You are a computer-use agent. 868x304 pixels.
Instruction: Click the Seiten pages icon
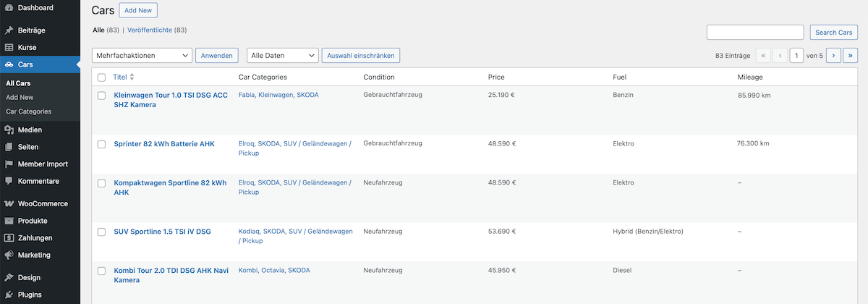click(9, 147)
